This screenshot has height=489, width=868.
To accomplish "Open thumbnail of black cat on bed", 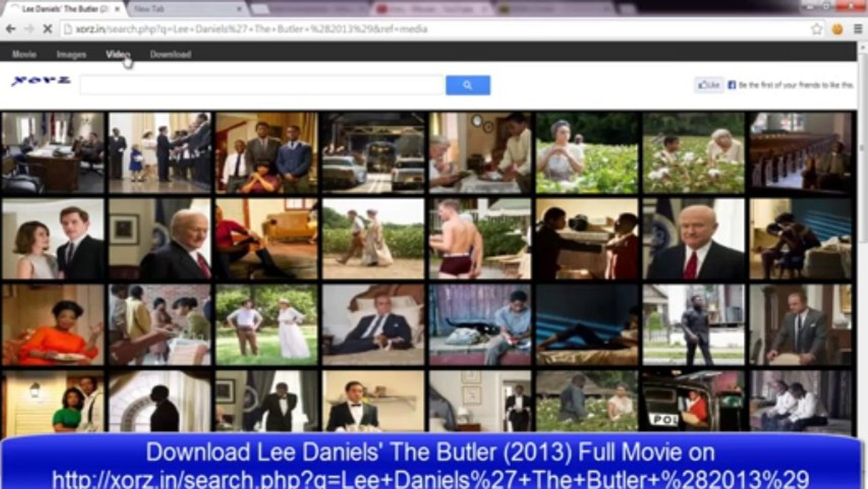I will (x=480, y=325).
